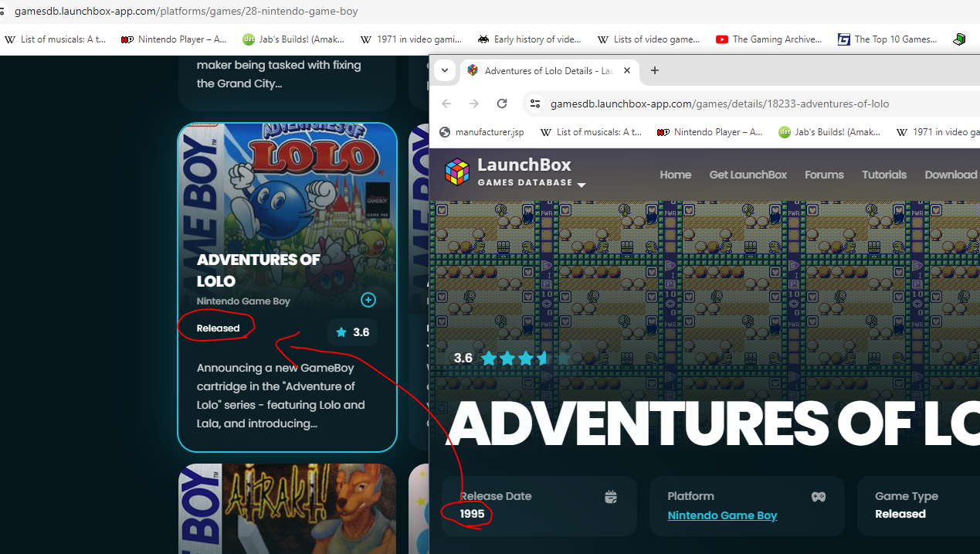Click the 'Announcing a new GameBoy cartridge' description
This screenshot has height=554, width=980.
click(x=281, y=396)
